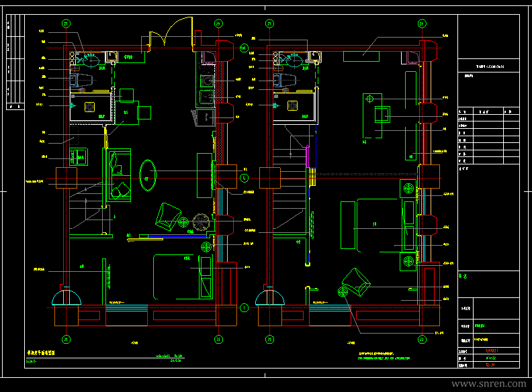Select the green remarks label in title block
The width and height of the screenshot is (532, 392).
pyautogui.click(x=463, y=276)
